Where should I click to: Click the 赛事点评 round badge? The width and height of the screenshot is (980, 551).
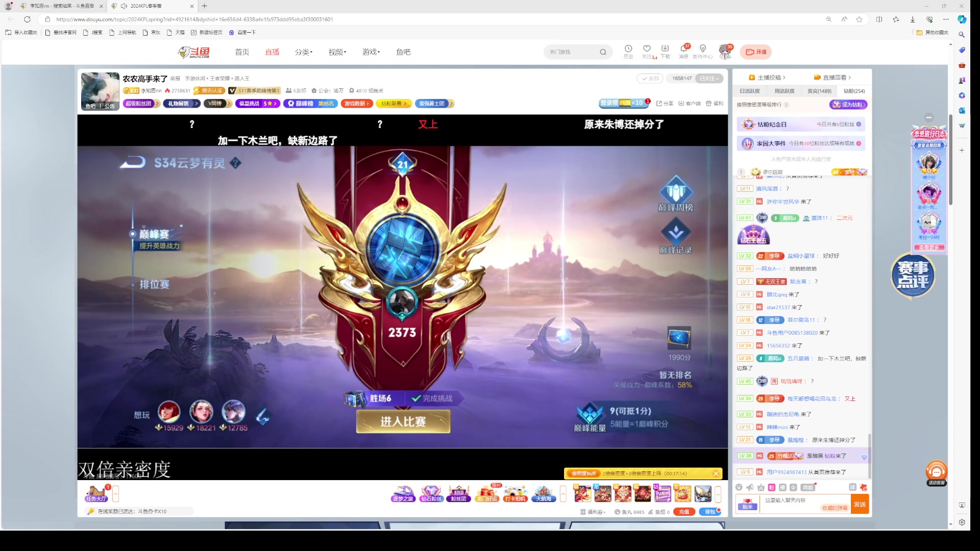913,275
